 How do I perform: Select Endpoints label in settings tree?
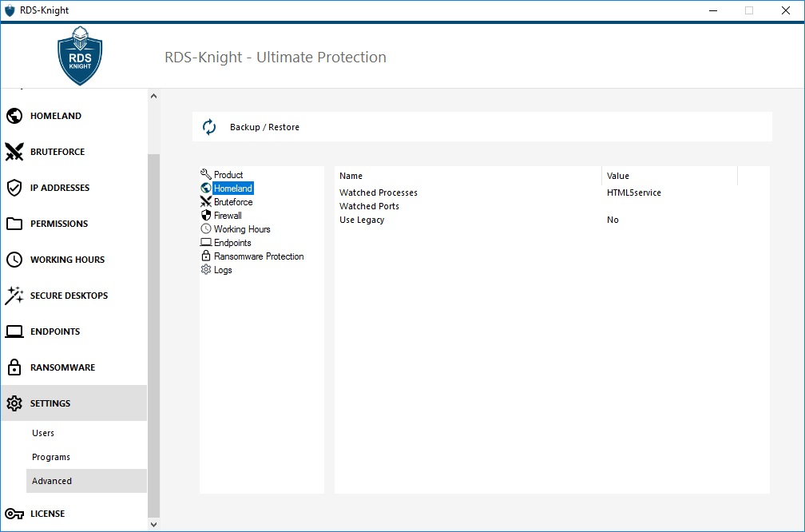click(x=232, y=243)
